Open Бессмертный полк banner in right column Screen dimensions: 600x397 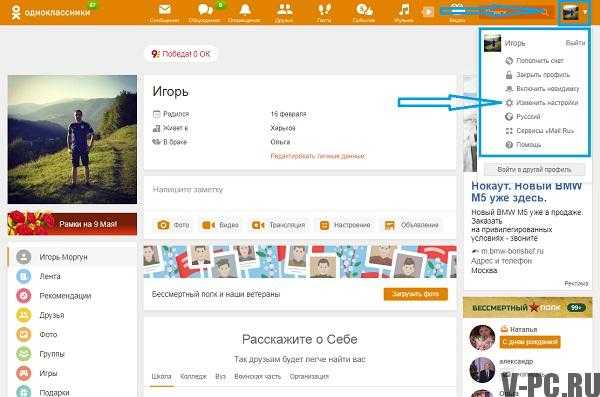(528, 308)
